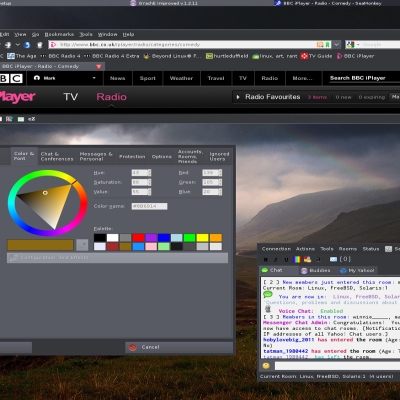This screenshot has height=400, width=400.
Task: Click the microphone voice chat icon
Action: pyautogui.click(x=268, y=309)
